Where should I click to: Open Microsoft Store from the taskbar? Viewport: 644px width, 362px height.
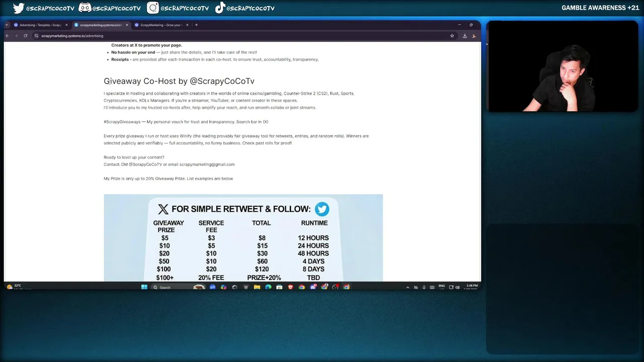[x=279, y=287]
